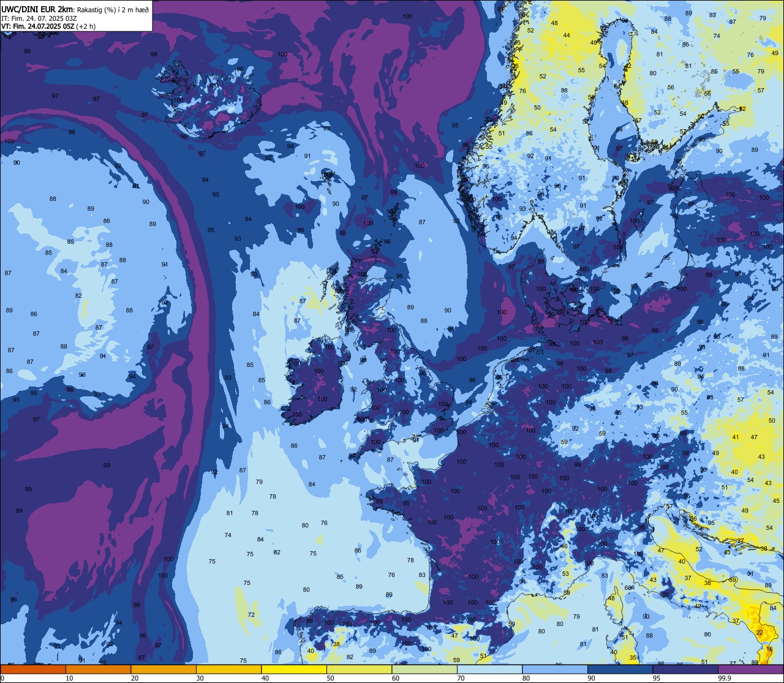Click the "90" tick label on the color bar
Viewport: 784px width, 683px height.
click(591, 678)
